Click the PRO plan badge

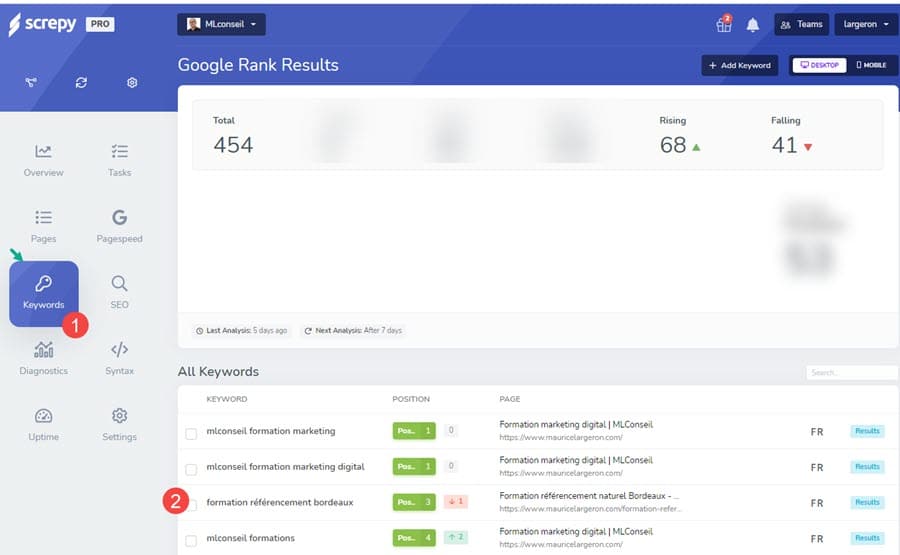point(100,24)
